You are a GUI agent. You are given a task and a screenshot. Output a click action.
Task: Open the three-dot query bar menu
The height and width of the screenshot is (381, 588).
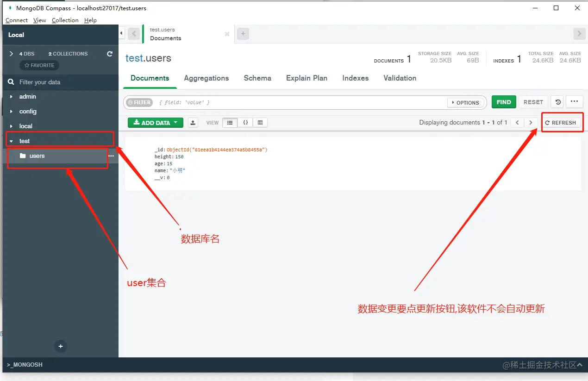pyautogui.click(x=574, y=102)
